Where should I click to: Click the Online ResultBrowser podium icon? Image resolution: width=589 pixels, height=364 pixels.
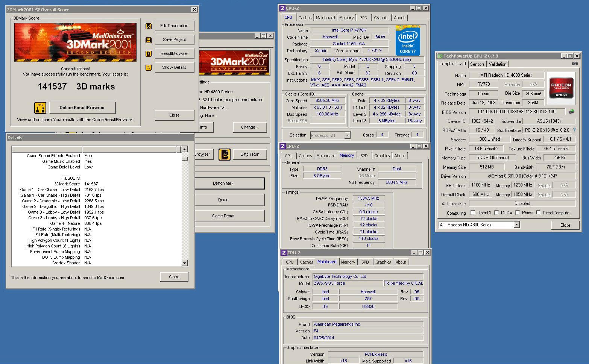tap(40, 108)
